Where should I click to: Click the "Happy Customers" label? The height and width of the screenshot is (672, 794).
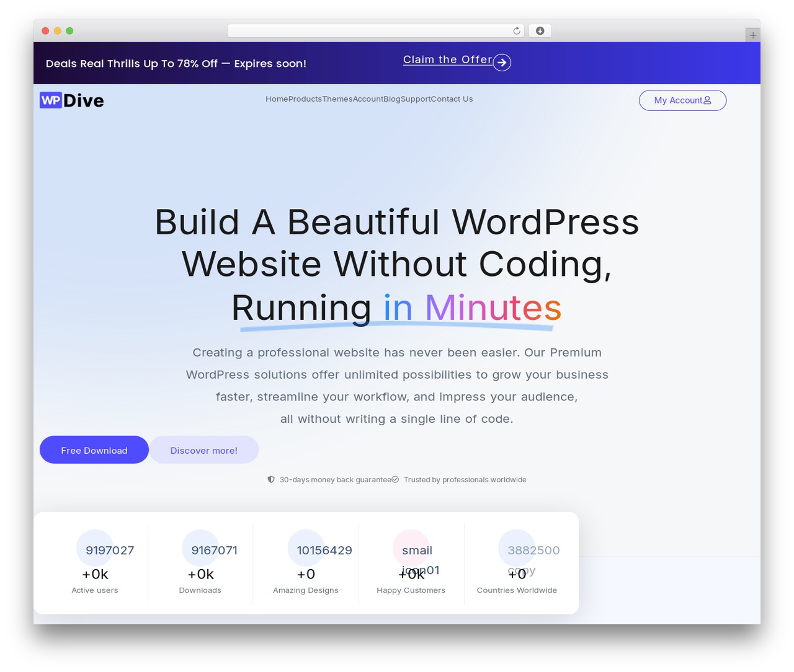pos(411,591)
